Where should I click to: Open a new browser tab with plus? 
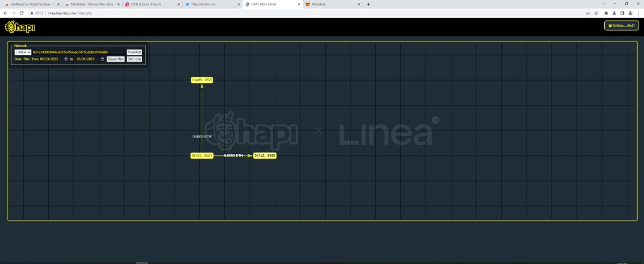click(368, 4)
